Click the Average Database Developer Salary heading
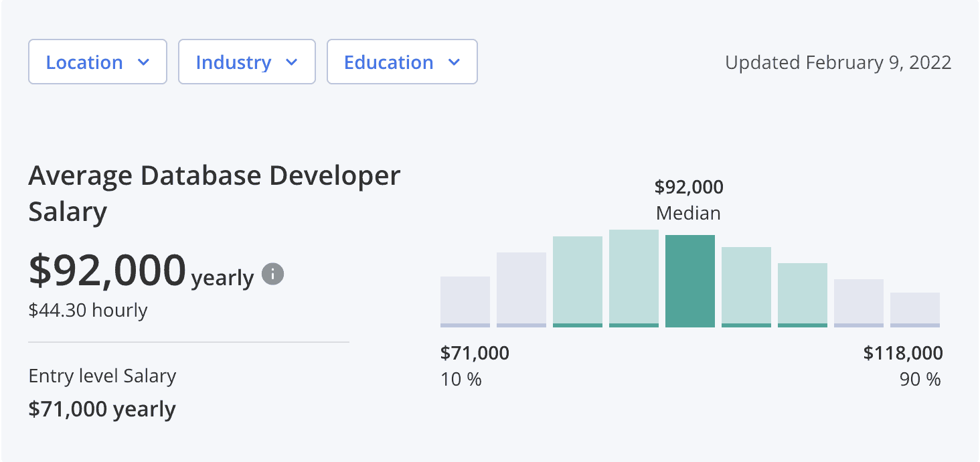 [214, 193]
